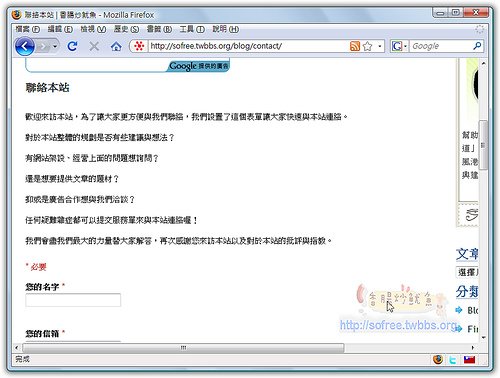The height and width of the screenshot is (378, 500).
Task: Click the flag icon in status bar
Action: point(469,359)
